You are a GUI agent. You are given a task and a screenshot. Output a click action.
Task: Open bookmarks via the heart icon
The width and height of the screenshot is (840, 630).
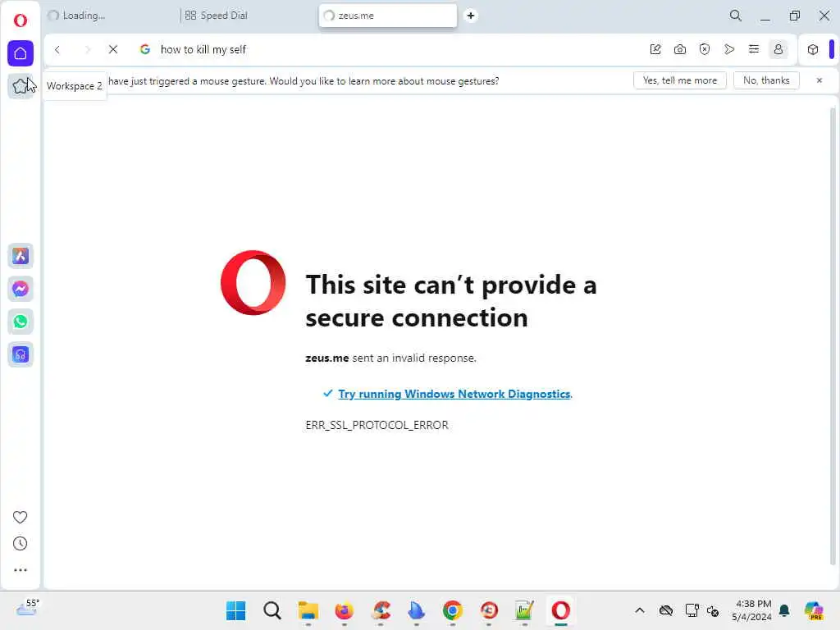[20, 517]
